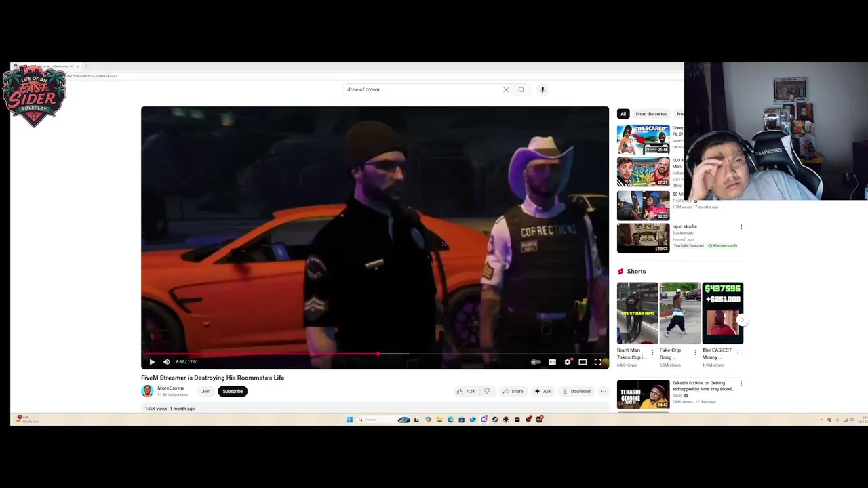Select the 'All' filter chip

tap(623, 114)
